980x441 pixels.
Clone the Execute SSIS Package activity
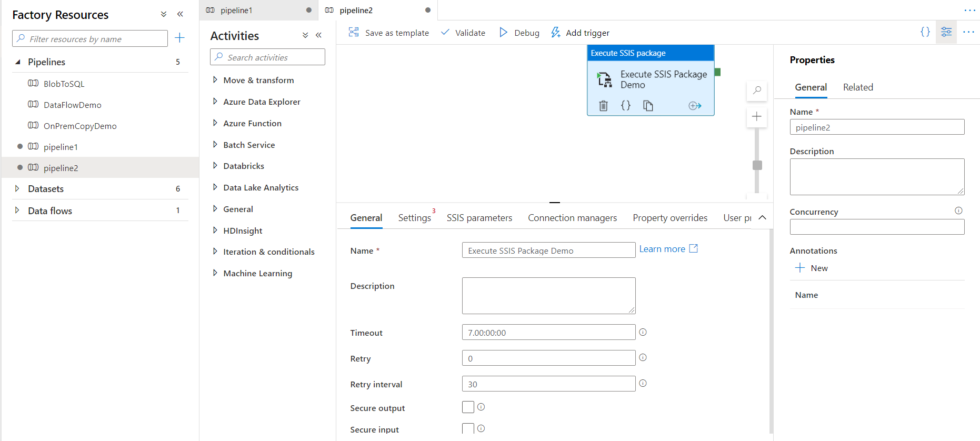coord(648,106)
